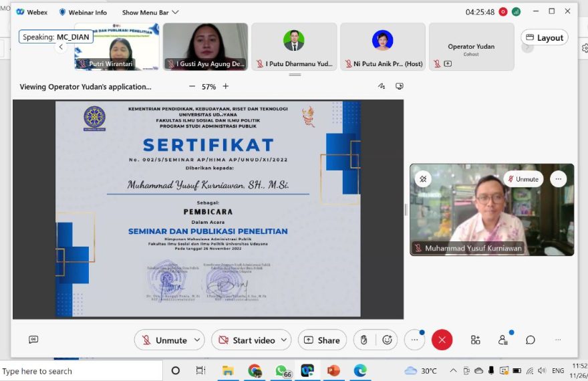Expand audio options arrow beside Unmute

pyautogui.click(x=196, y=340)
